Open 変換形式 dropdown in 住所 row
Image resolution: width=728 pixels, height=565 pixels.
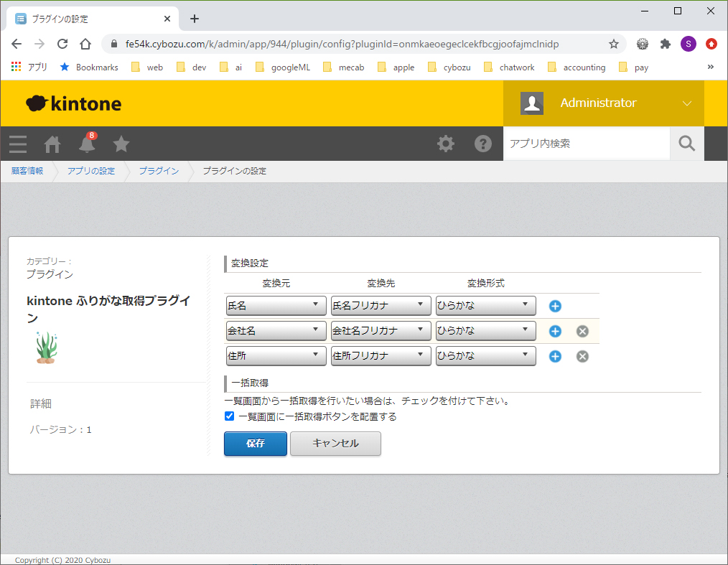485,356
